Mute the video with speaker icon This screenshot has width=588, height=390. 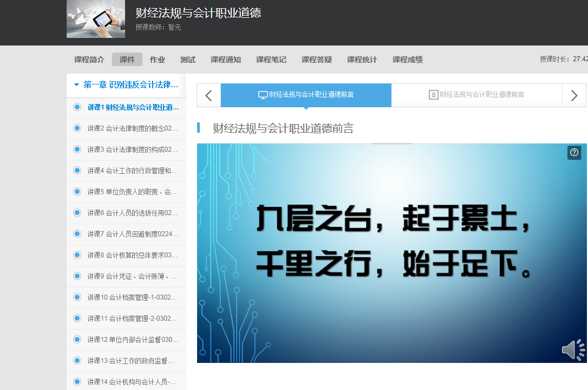click(573, 350)
